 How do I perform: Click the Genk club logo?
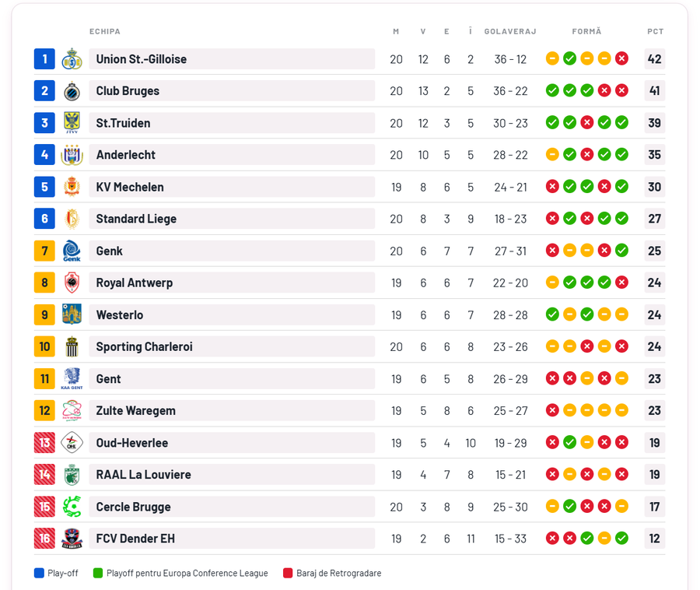click(x=72, y=251)
